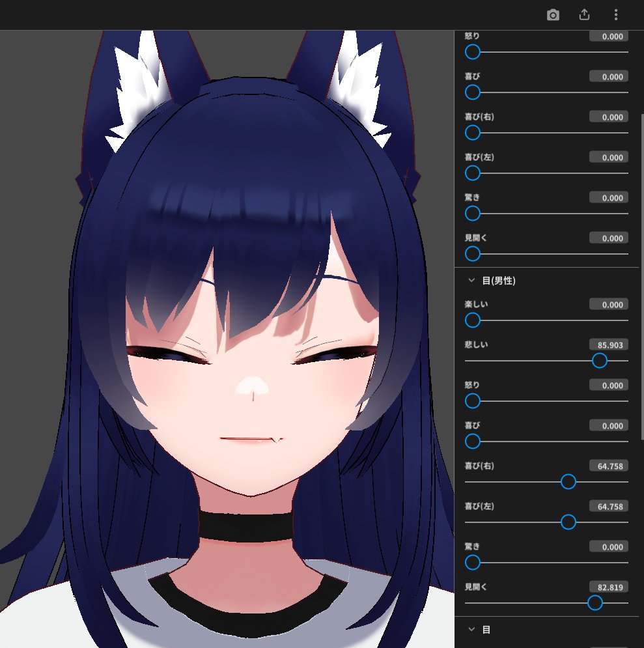Click the 見開く value field showing 82.819

click(608, 587)
